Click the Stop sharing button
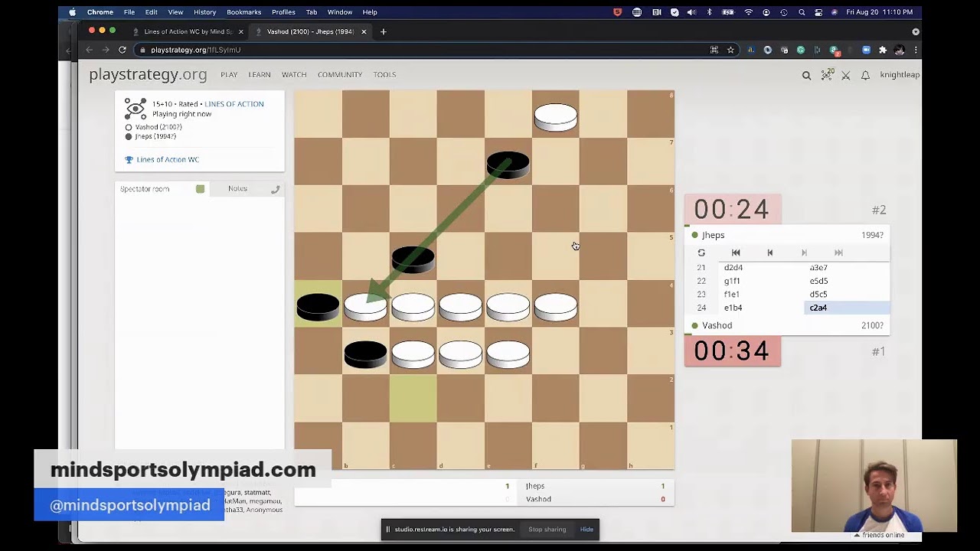 [547, 530]
